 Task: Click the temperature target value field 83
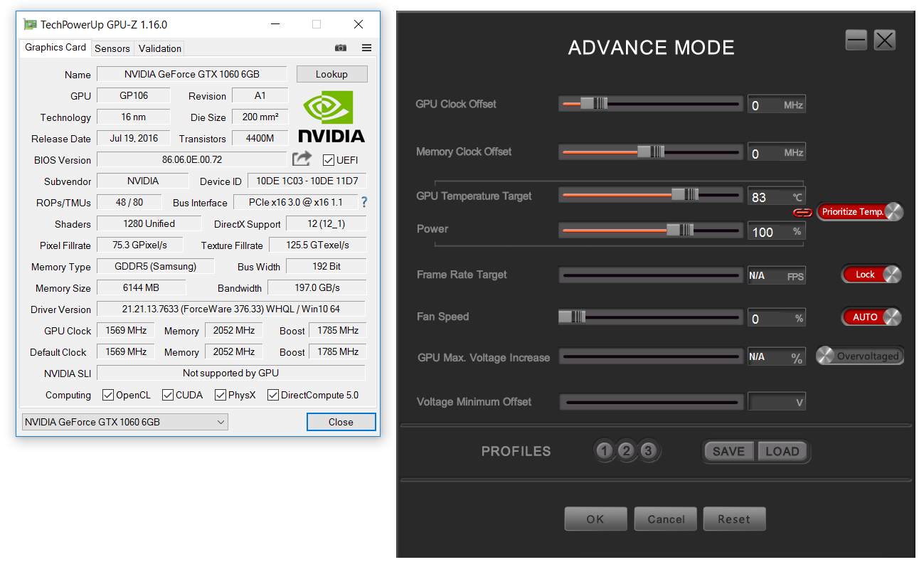pos(776,197)
